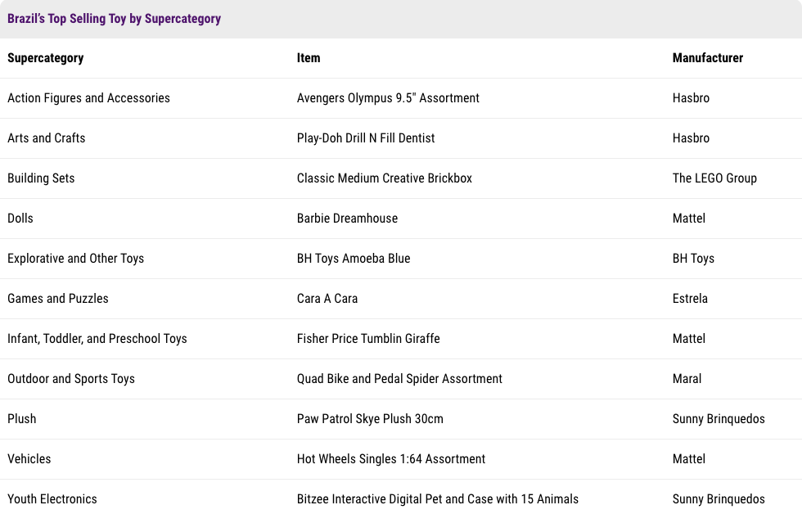Click the Maral manufacturer cell
Viewport: 802px width, 532px height.
687,378
